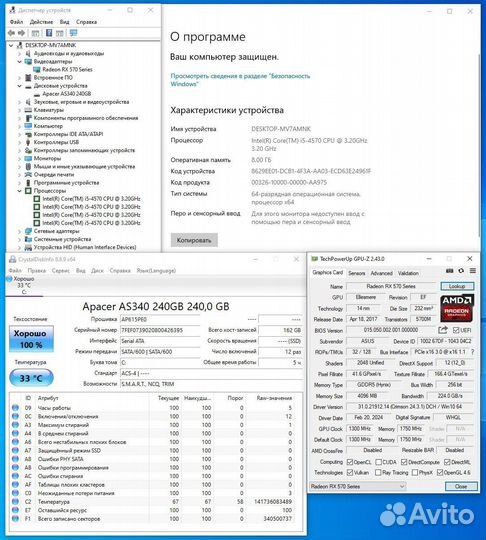
Task: Click the GPU-Z refresh icon
Action: 461,271
